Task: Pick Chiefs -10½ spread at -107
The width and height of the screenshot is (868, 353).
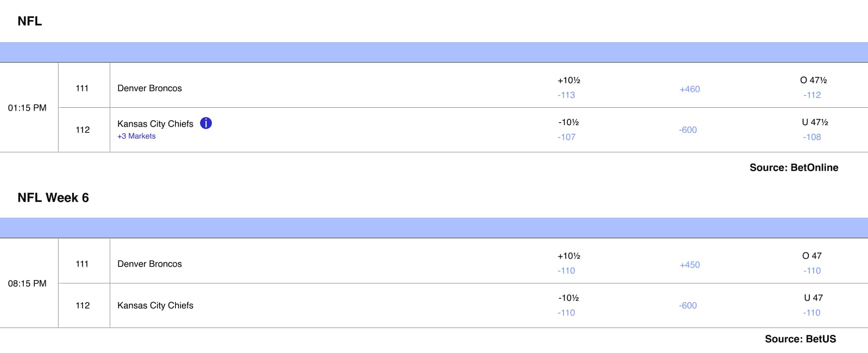Action: [x=568, y=129]
